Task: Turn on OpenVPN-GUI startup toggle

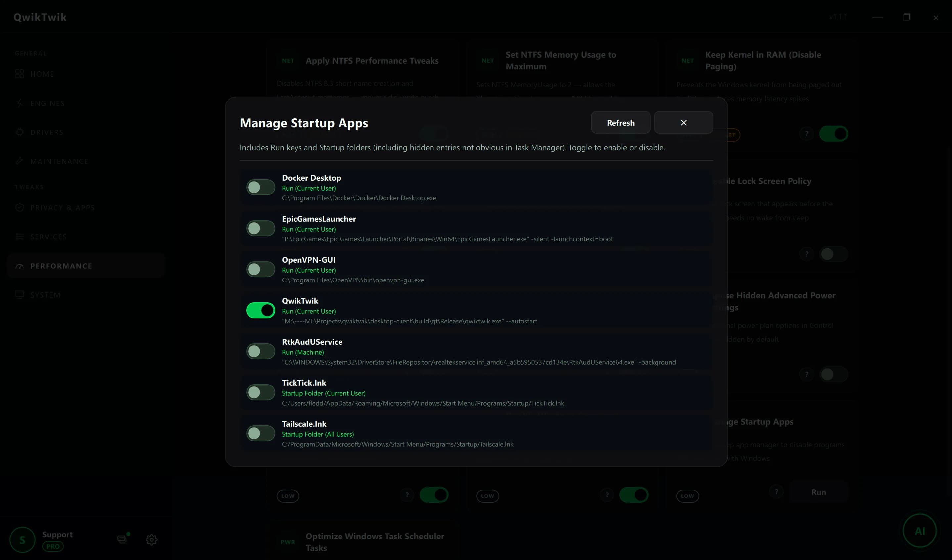Action: pyautogui.click(x=260, y=269)
